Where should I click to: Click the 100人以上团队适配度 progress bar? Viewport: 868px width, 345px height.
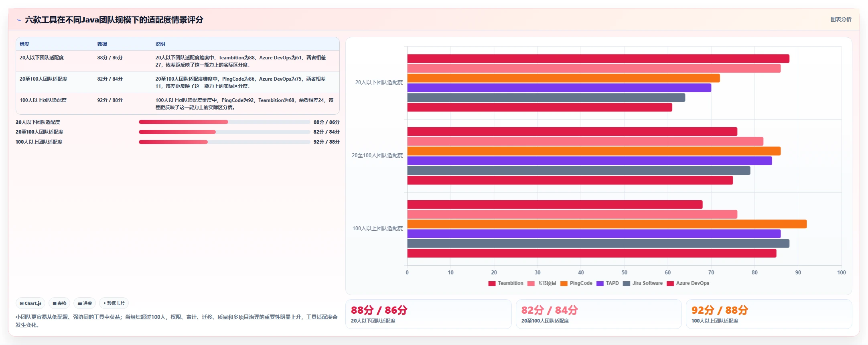point(224,142)
